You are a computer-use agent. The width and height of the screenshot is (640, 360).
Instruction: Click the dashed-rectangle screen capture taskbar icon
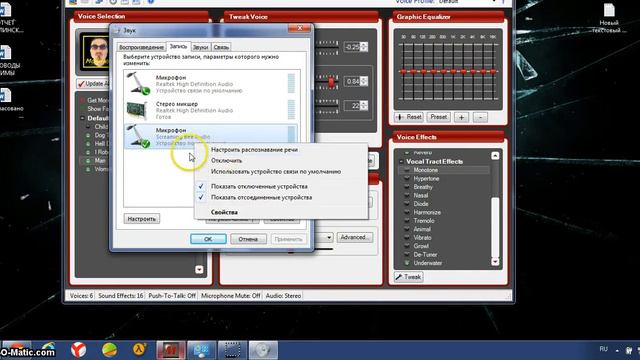[232, 350]
